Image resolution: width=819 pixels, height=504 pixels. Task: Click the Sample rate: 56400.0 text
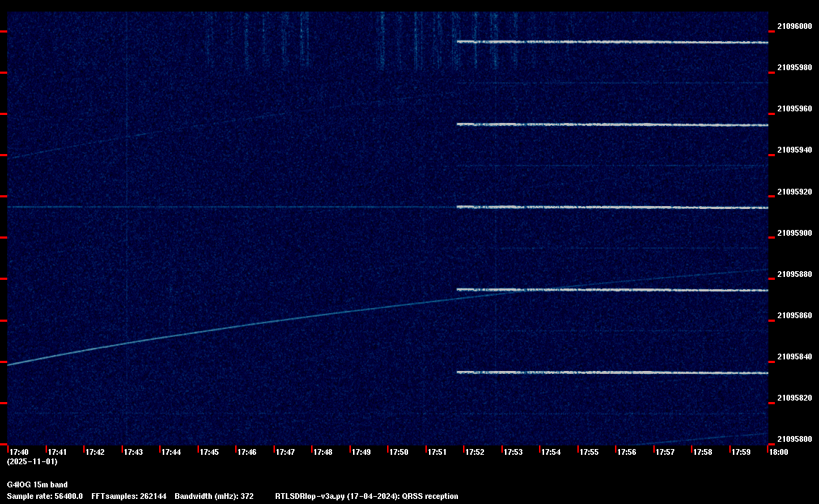[x=45, y=496]
